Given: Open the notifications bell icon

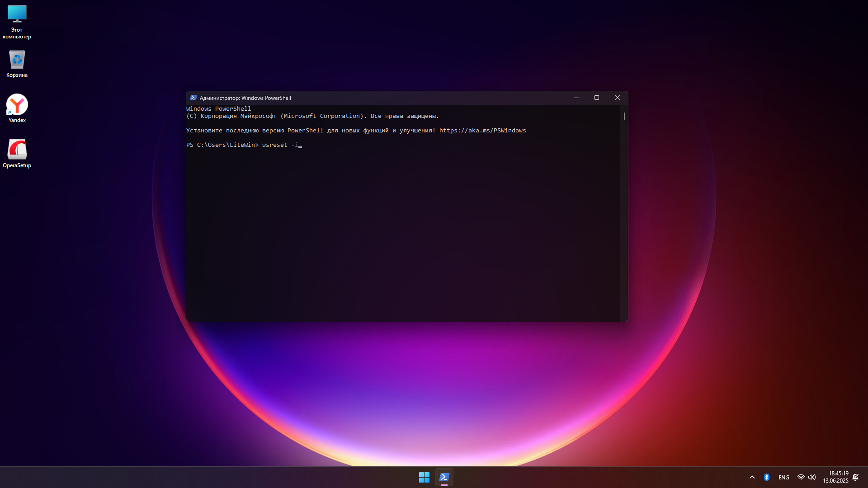Looking at the screenshot, I should tap(855, 477).
